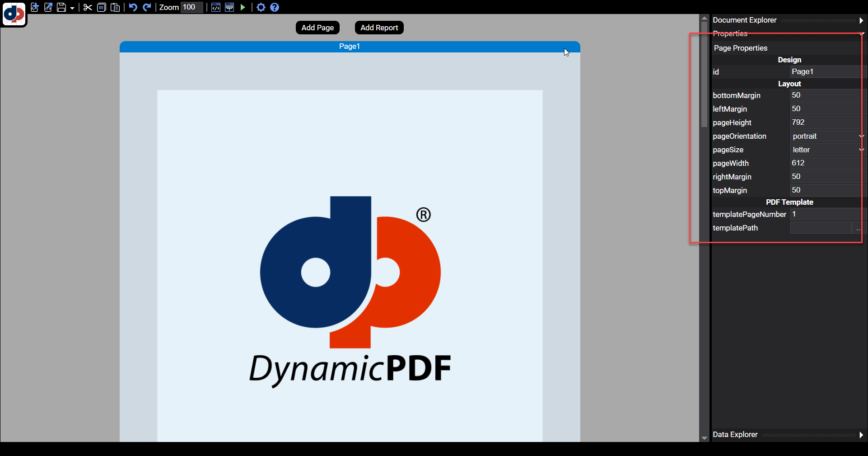Run the report with the green play icon
The width and height of the screenshot is (868, 456).
tap(243, 7)
